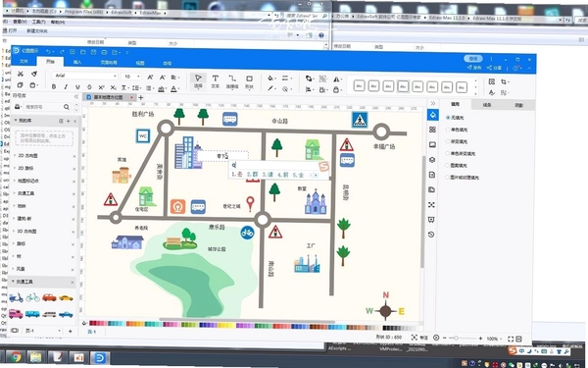Collapse the symbol library panel chevron

76,96
